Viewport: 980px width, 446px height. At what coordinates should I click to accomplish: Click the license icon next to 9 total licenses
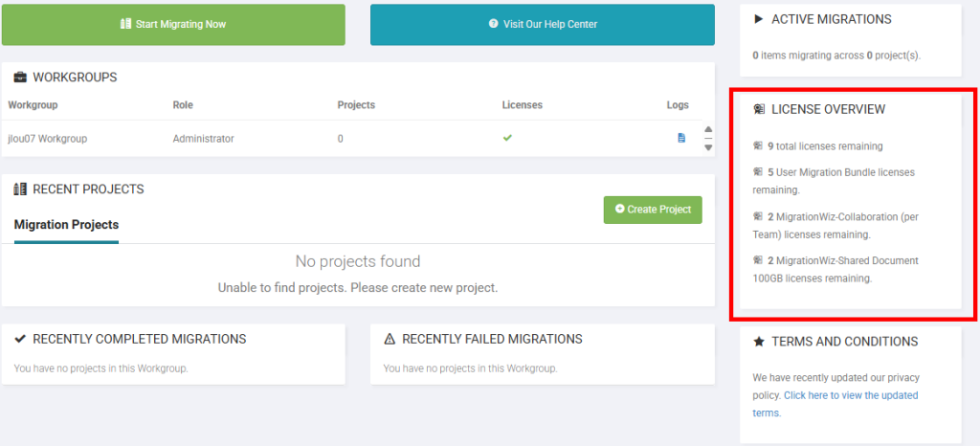point(758,146)
